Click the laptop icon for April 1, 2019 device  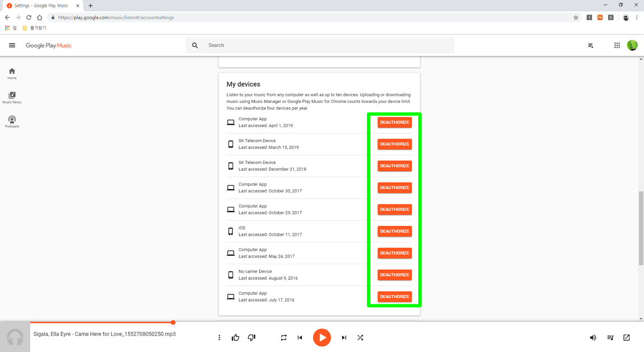(231, 122)
